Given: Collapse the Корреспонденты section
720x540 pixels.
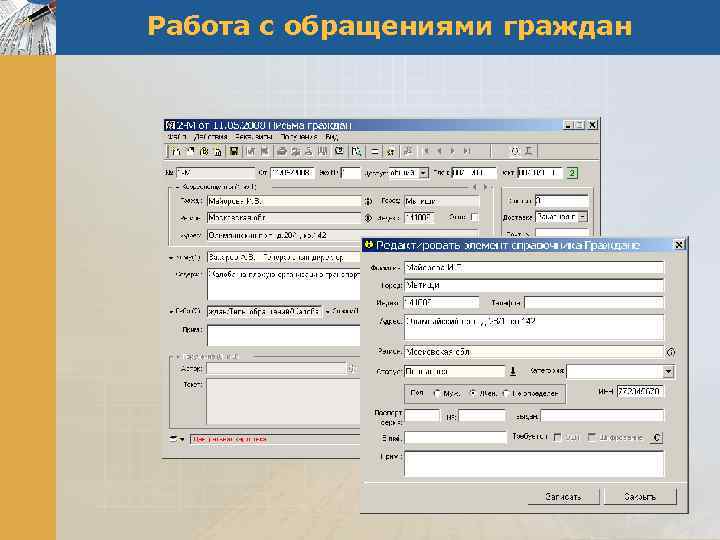Looking at the screenshot, I should 177,187.
